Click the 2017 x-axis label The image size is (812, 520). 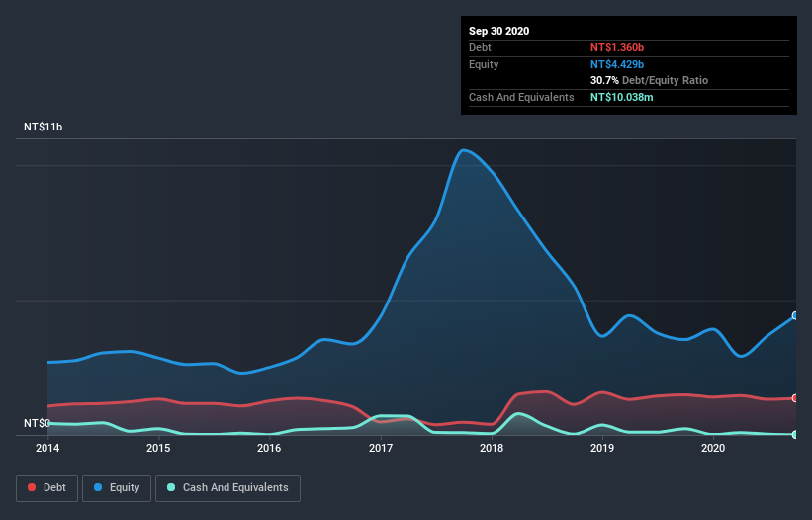click(x=381, y=448)
